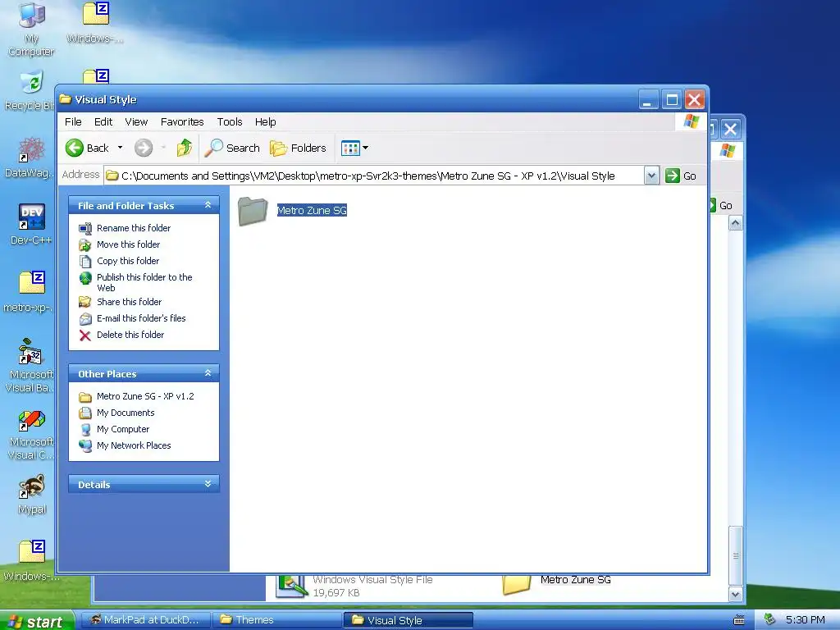This screenshot has width=840, height=630.
Task: Open the Favorites menu
Action: point(182,121)
